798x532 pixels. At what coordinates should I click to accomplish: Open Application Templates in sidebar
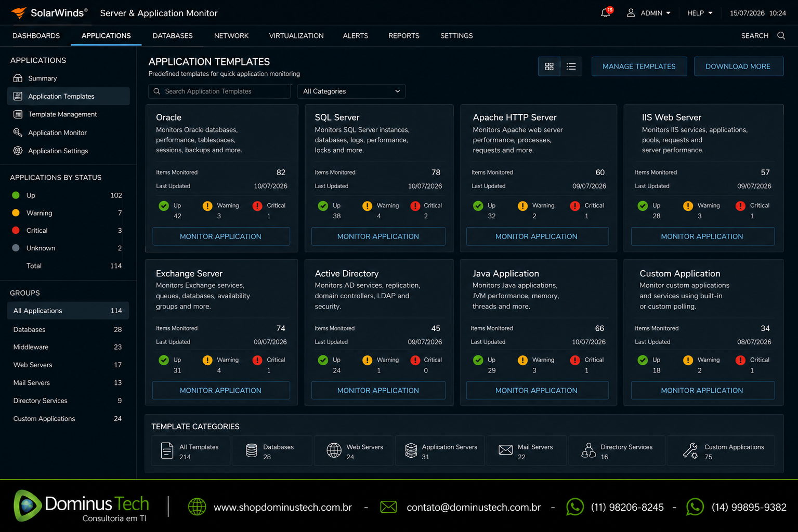(68, 96)
